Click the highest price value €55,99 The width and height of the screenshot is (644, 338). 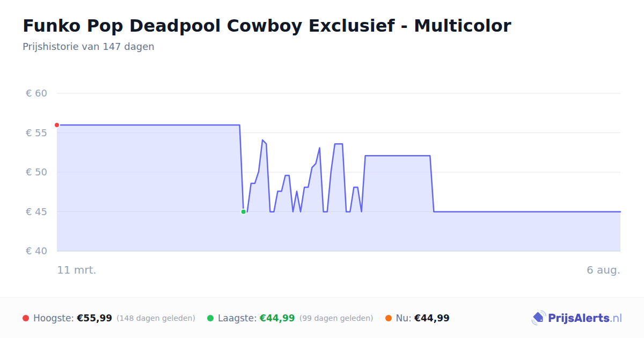click(x=94, y=318)
